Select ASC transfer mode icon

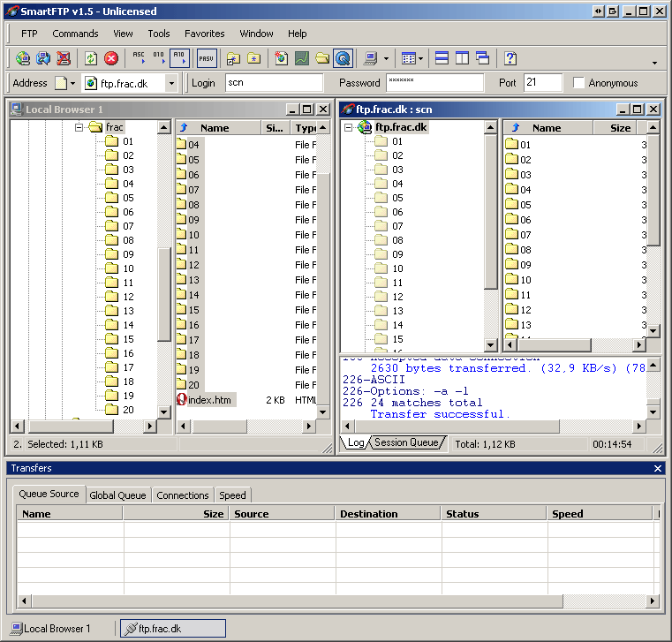pyautogui.click(x=139, y=58)
